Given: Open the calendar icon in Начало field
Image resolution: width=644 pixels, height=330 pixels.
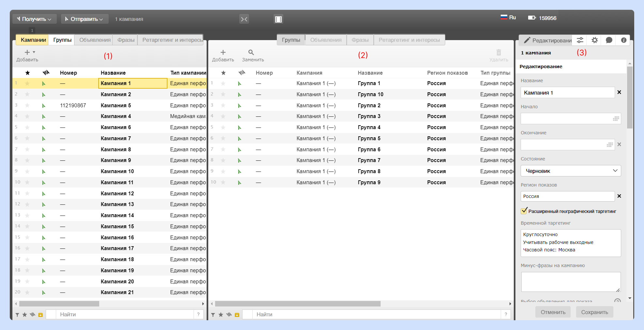Looking at the screenshot, I should pos(616,119).
